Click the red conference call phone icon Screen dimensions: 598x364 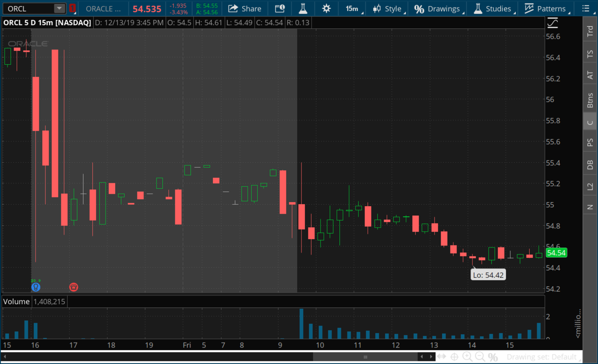pyautogui.click(x=74, y=287)
